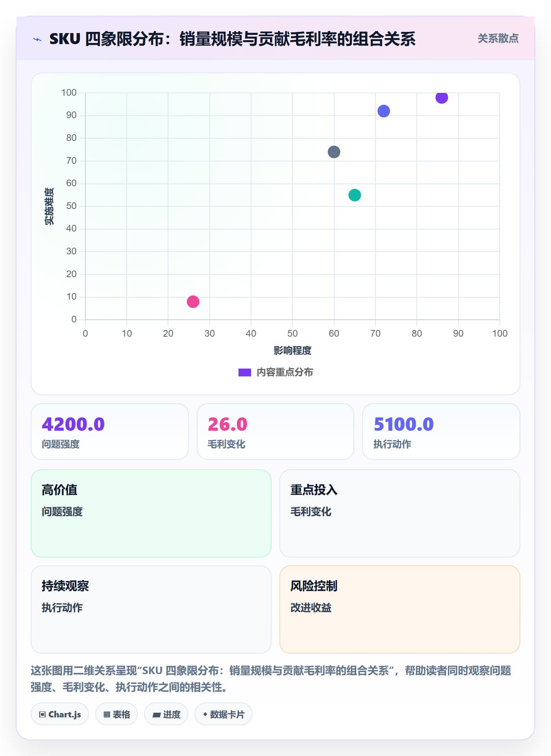
Task: Click the 内容重点分布 legend label
Action: click(285, 372)
